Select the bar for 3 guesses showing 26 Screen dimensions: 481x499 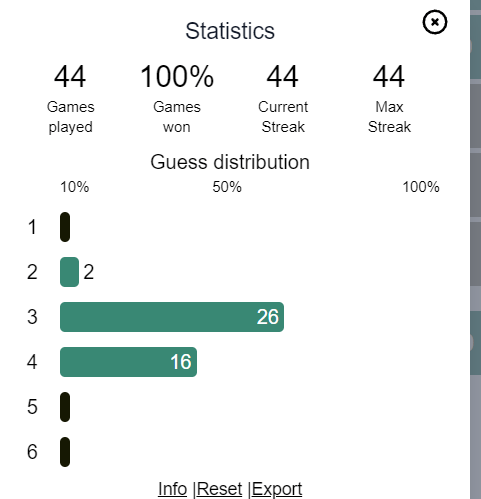[x=172, y=317]
